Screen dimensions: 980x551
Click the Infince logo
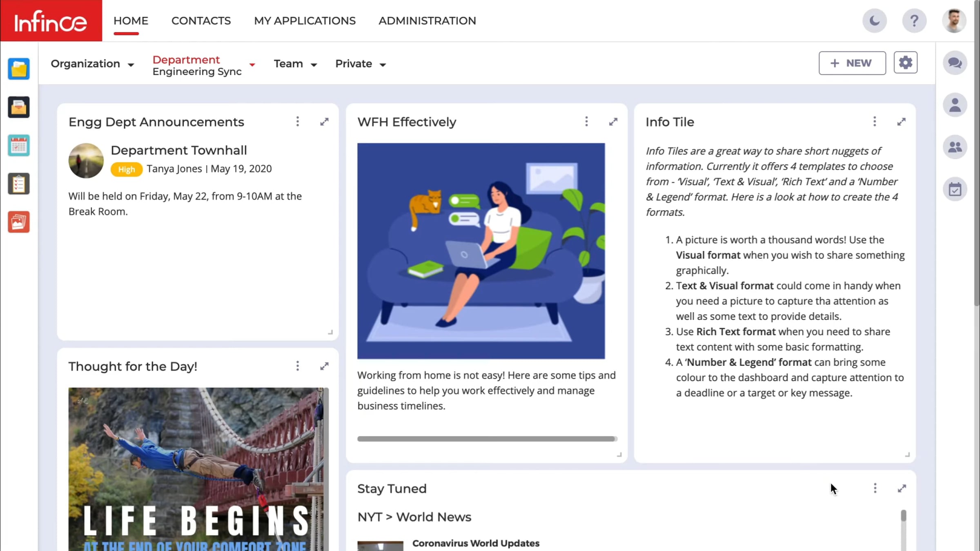[x=51, y=21]
